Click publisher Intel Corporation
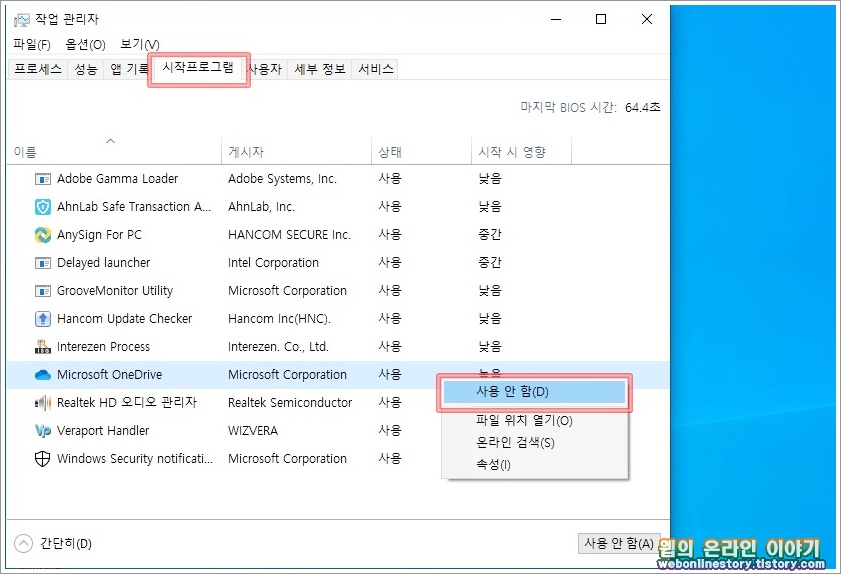This screenshot has height=574, width=841. click(273, 263)
